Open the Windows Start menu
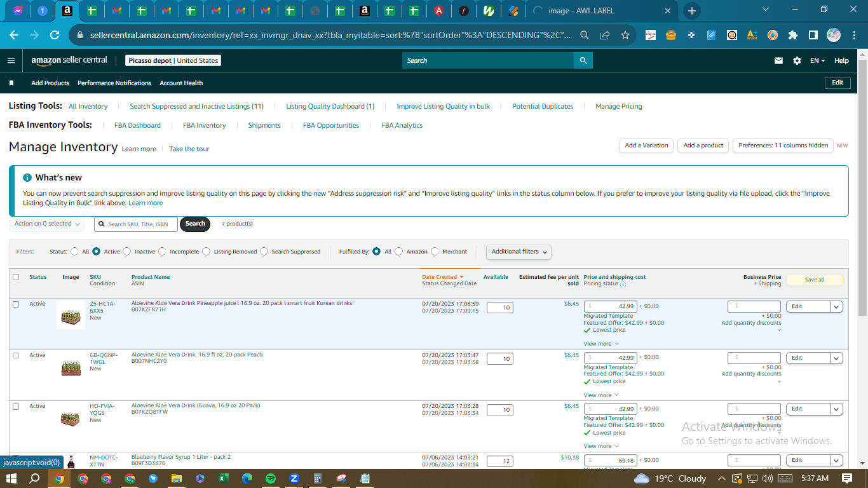Screen dimensions: 868x488 tap(11, 478)
